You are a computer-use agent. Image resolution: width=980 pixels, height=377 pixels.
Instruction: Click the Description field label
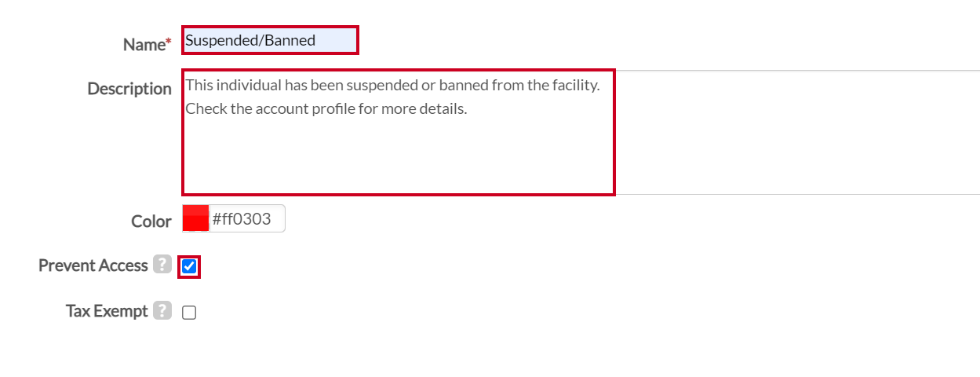click(x=129, y=89)
